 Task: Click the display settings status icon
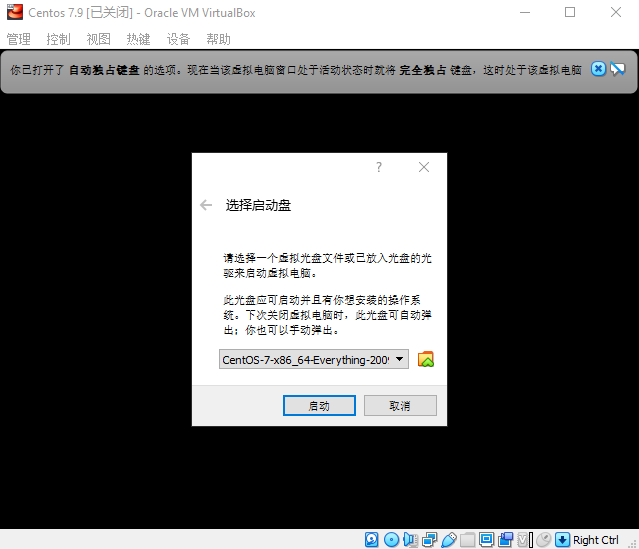coord(487,540)
